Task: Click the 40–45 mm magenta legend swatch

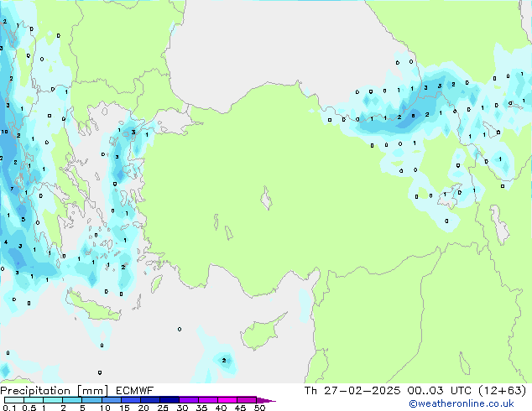Action: pyautogui.click(x=227, y=400)
